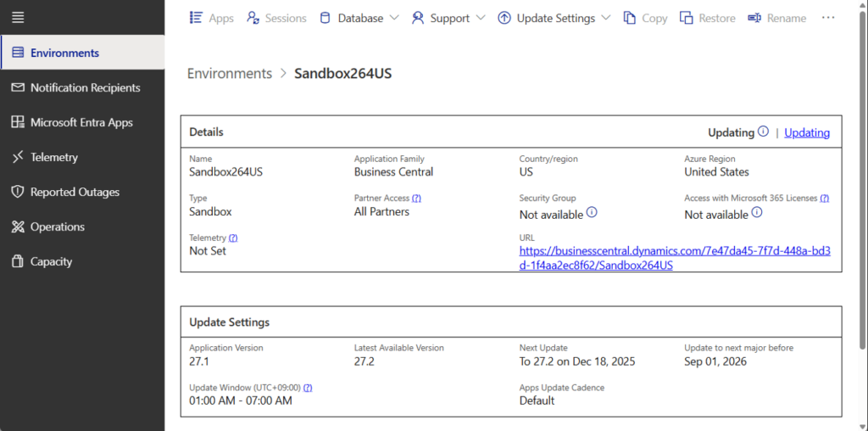Image resolution: width=868 pixels, height=431 pixels.
Task: Click the Apps toolbar button
Action: [211, 18]
